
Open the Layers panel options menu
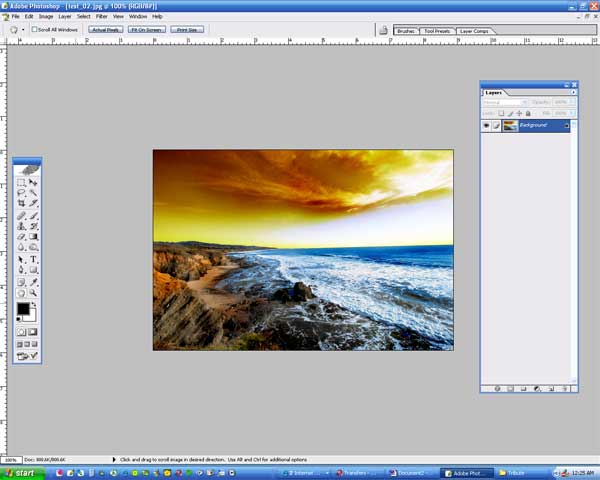tap(573, 92)
